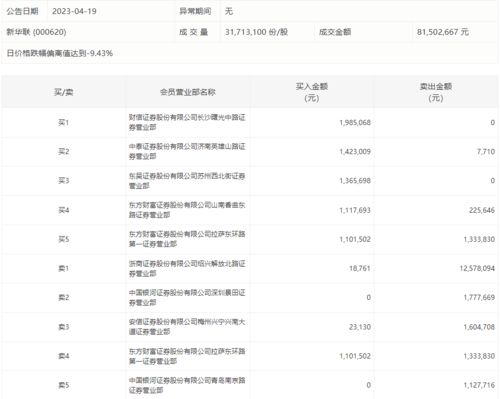The height and width of the screenshot is (399, 500).
Task: Select the 卖3 row label
Action: (x=63, y=327)
